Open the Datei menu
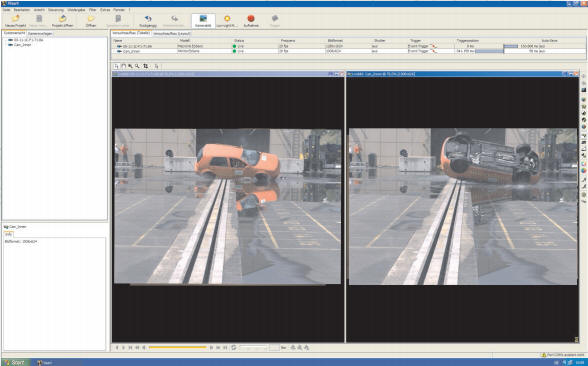This screenshot has height=366, width=588. [6, 10]
